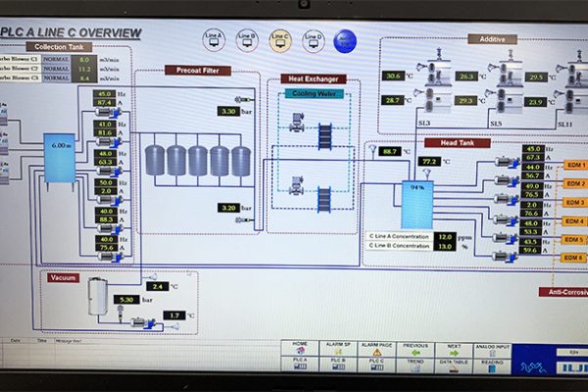Select the pump under 41.0 Hz 81.6 A
Image resolution: width=588 pixels, height=392 pixels.
point(109,141)
